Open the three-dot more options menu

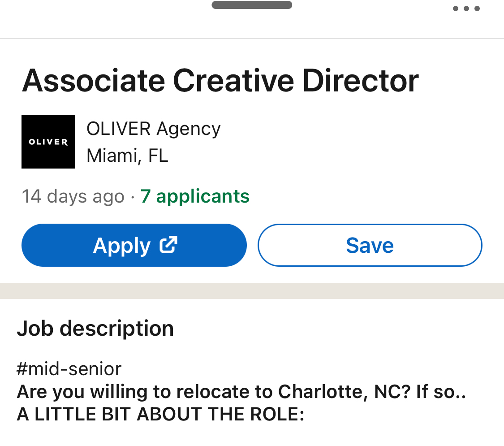pos(466,9)
